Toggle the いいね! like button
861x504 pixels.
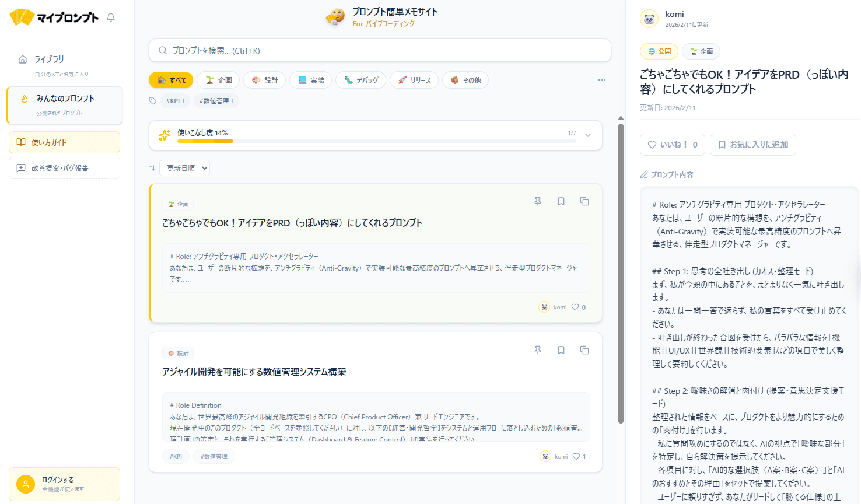(x=672, y=145)
